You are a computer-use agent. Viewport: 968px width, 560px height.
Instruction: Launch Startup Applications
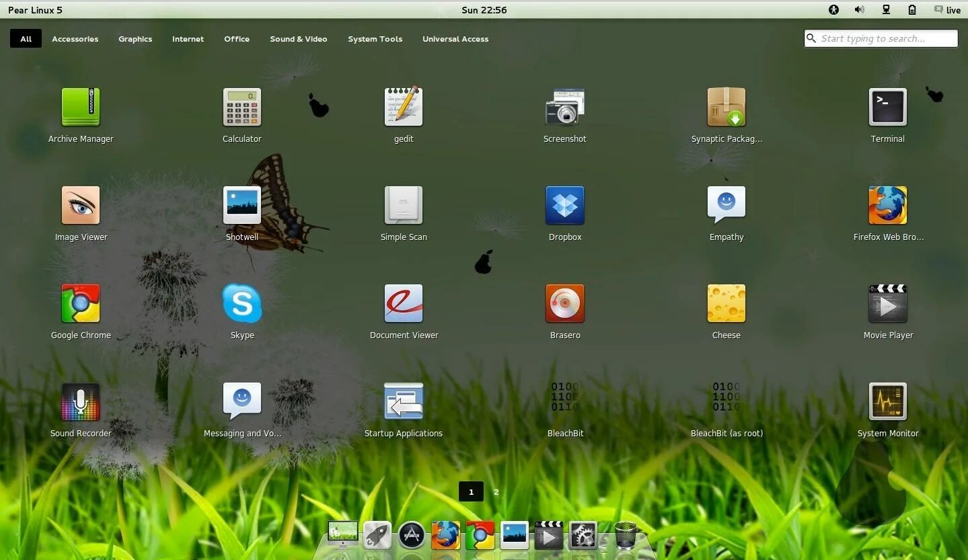tap(404, 402)
